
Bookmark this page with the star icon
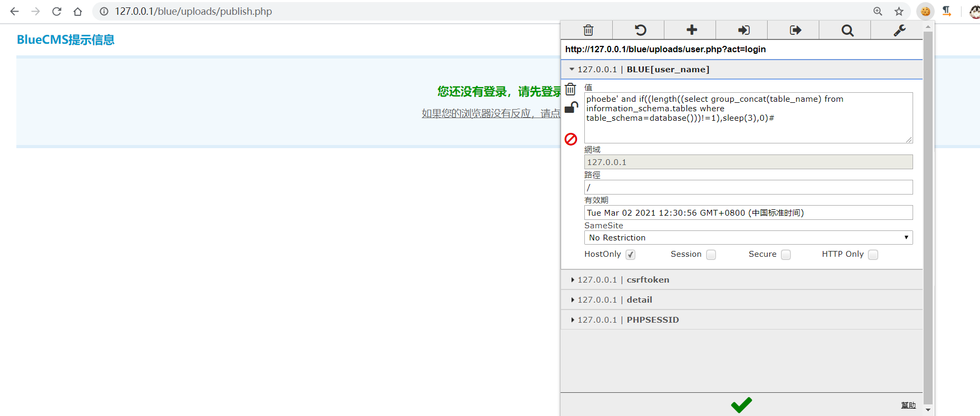pos(899,11)
